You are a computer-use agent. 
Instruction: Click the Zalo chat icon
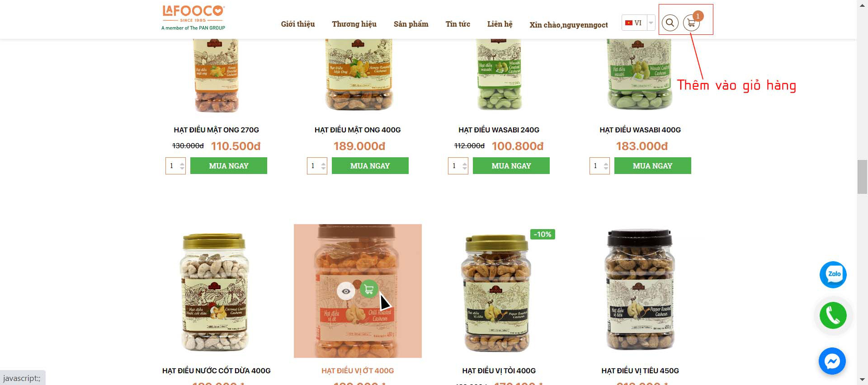[833, 275]
